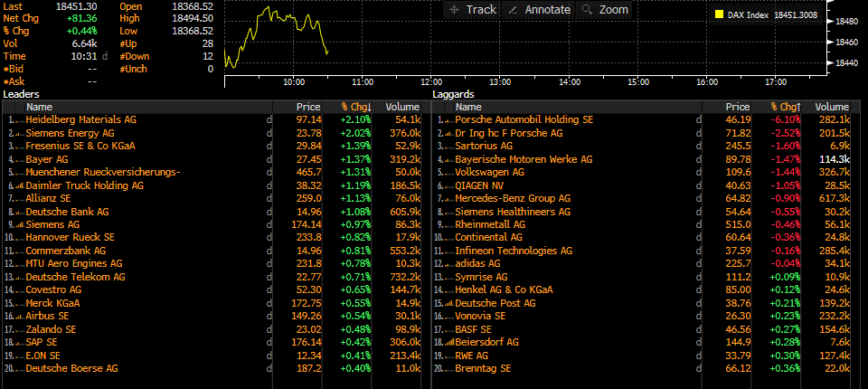Click Porsche Automobil's -6.10% change cell

pos(786,119)
